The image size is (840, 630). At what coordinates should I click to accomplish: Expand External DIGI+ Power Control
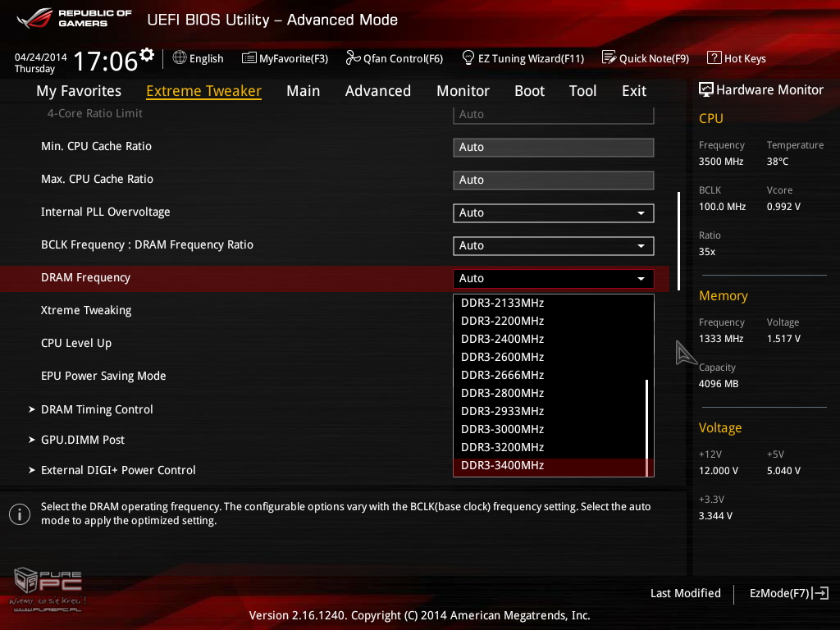pyautogui.click(x=118, y=470)
